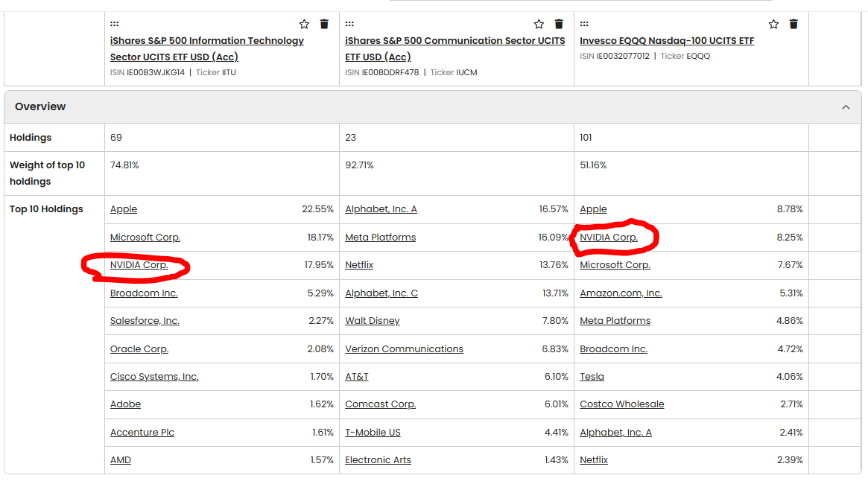
Task: Open Salesforce, Inc. holding link
Action: [145, 321]
